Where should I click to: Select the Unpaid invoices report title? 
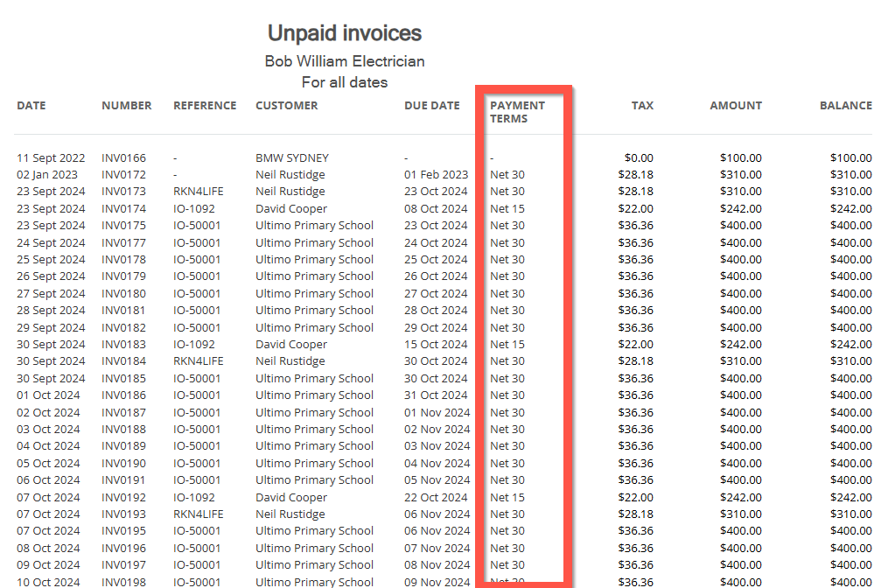coord(345,33)
